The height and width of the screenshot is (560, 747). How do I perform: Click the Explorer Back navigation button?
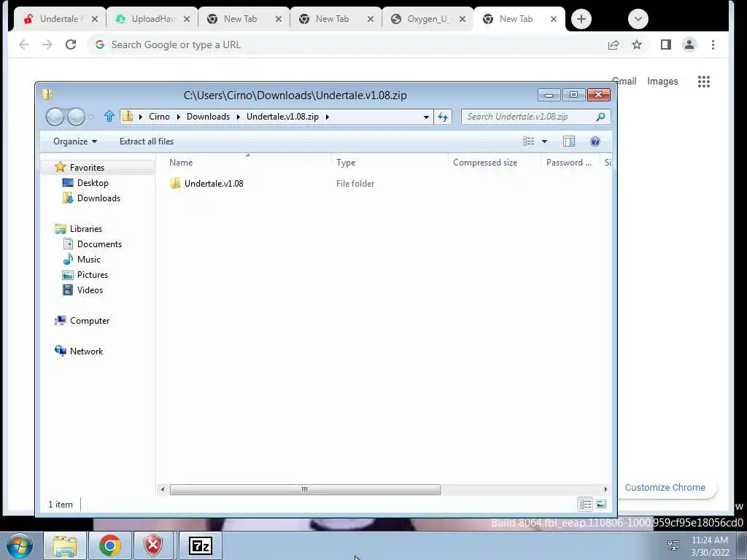pyautogui.click(x=55, y=117)
